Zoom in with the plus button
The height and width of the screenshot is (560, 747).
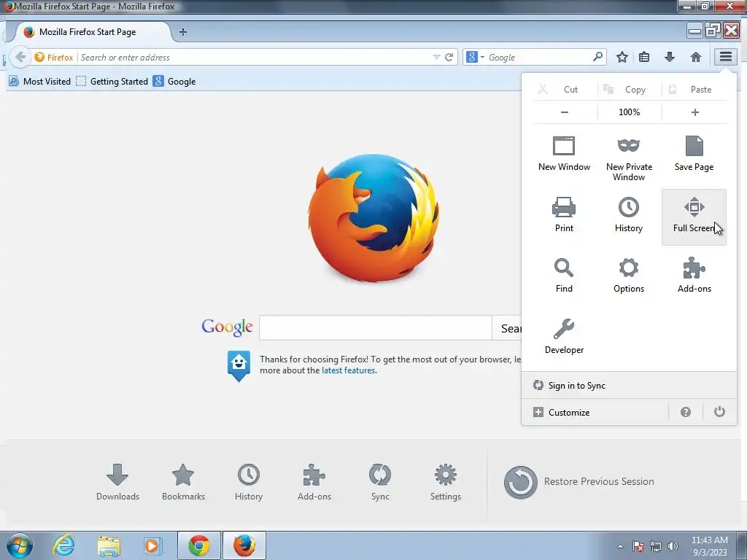coord(695,112)
